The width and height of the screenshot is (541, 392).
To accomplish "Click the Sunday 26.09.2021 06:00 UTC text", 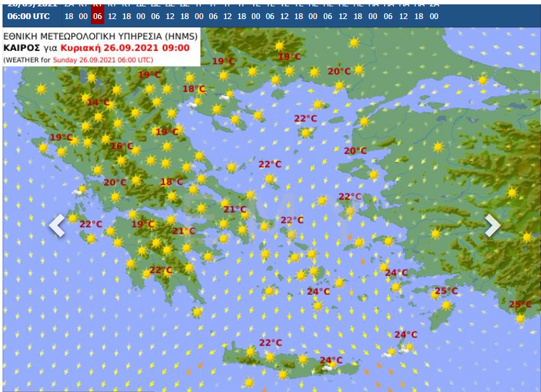I will click(102, 60).
